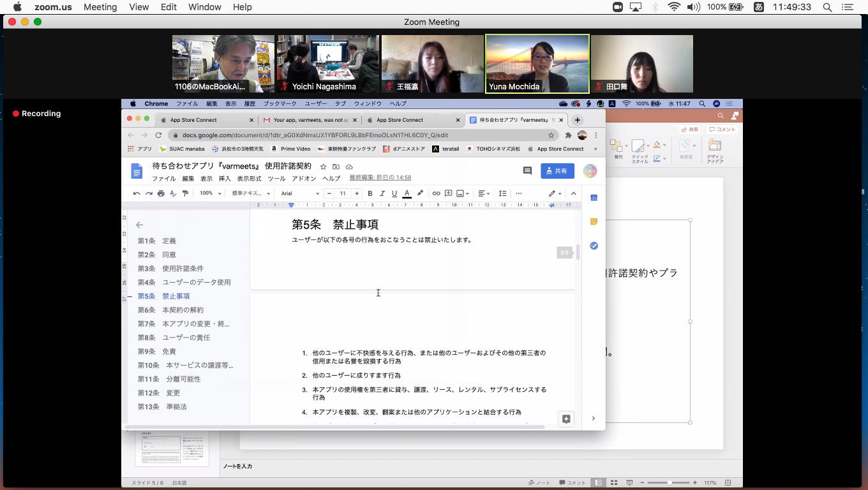868x490 pixels.
Task: Reload the Chrome page
Action: coord(158,135)
